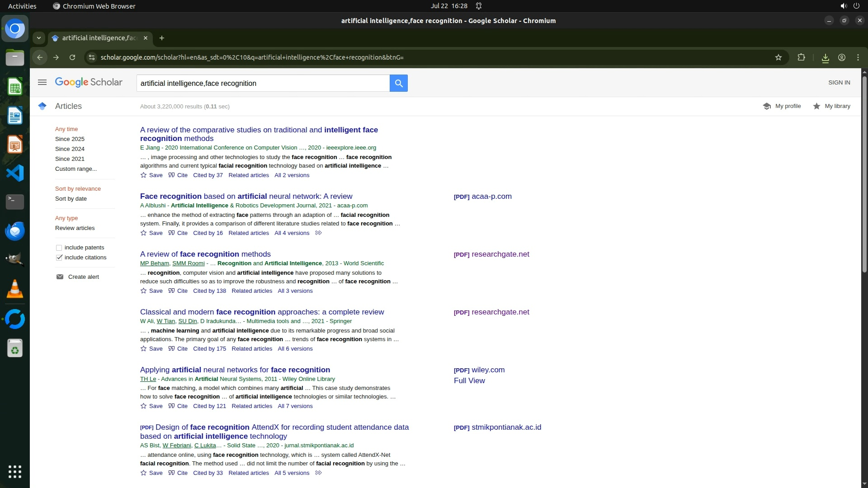
Task: Enable the include patents checkbox
Action: click(x=59, y=248)
